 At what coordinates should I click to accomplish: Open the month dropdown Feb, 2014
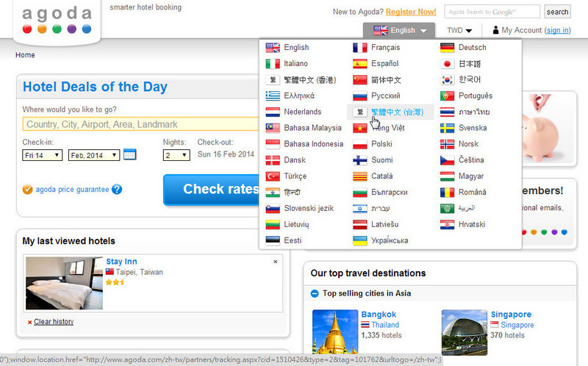[x=94, y=155]
